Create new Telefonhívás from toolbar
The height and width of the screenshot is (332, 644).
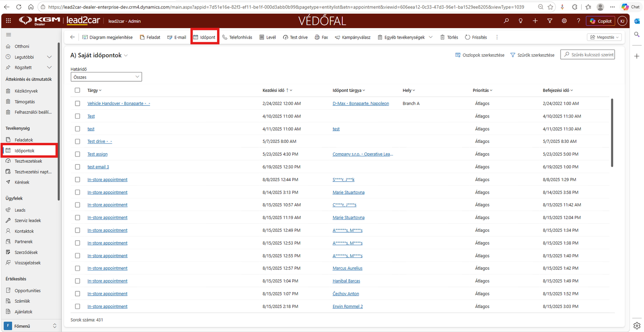[237, 37]
